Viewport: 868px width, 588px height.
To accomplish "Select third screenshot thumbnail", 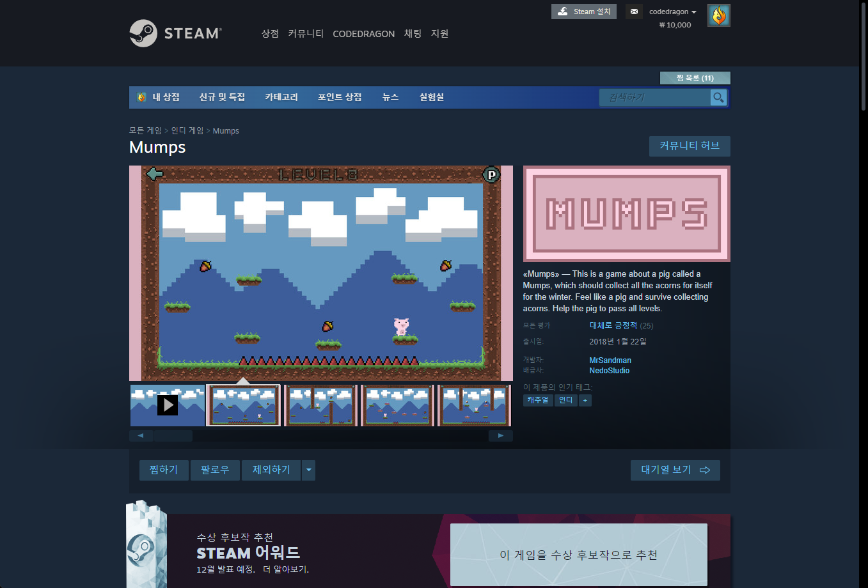I will click(x=320, y=405).
